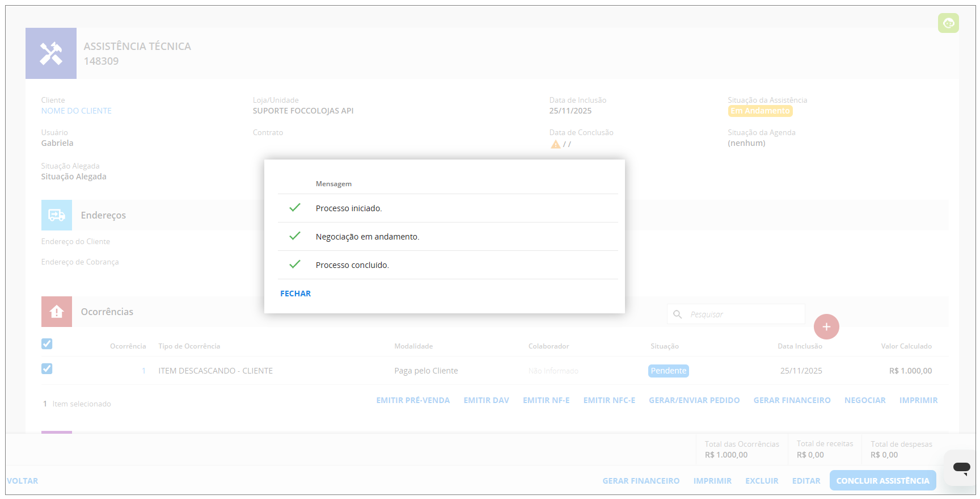Click the Total de despesas value
980x499 pixels.
pyautogui.click(x=884, y=455)
